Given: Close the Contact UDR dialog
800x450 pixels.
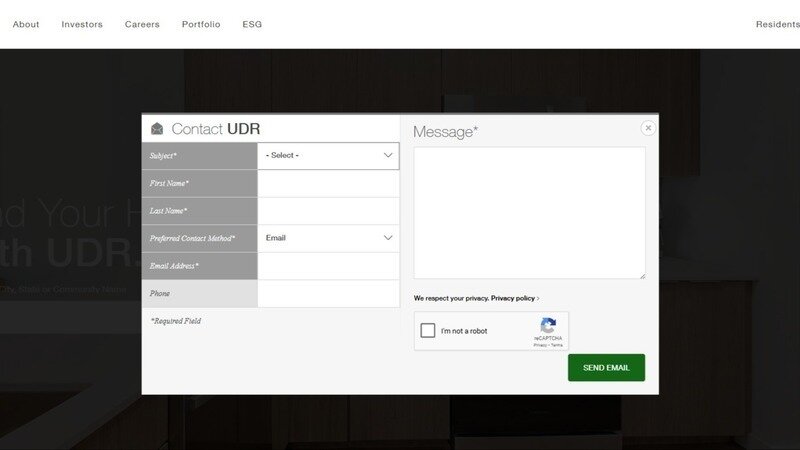Looking at the screenshot, I should 648,128.
